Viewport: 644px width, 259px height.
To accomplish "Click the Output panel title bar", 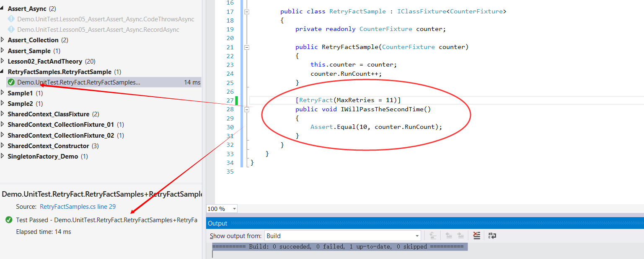I will [x=425, y=223].
